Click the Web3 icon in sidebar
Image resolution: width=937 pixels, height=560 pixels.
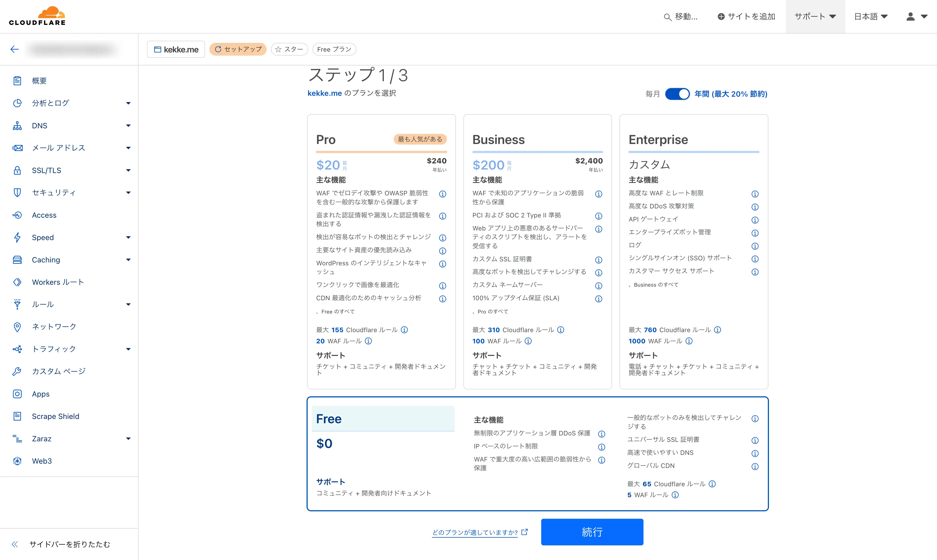pos(17,461)
